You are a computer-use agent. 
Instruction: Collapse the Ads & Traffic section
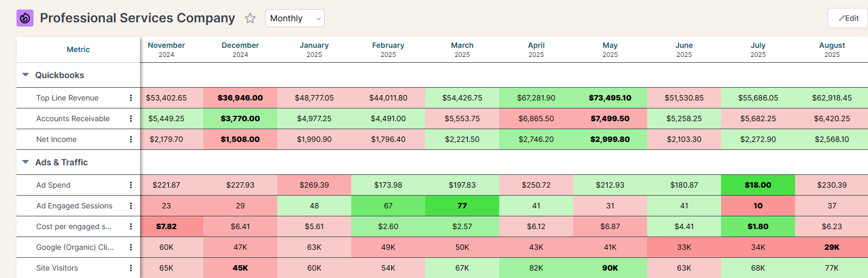click(x=26, y=162)
